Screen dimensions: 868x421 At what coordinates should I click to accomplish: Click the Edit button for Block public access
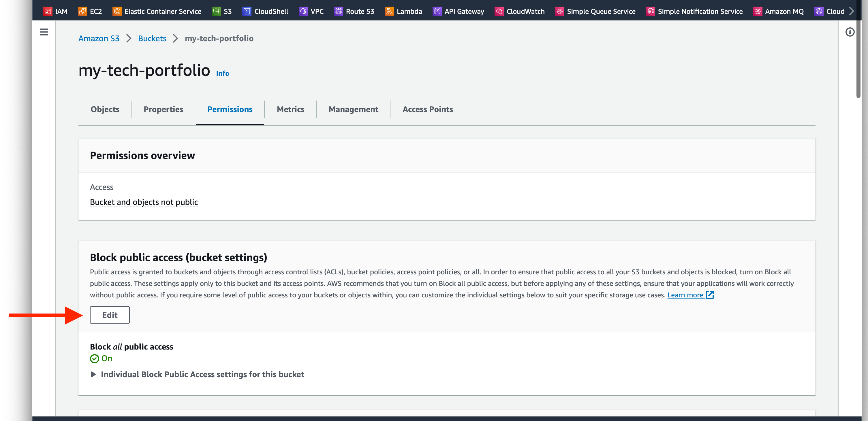click(110, 315)
